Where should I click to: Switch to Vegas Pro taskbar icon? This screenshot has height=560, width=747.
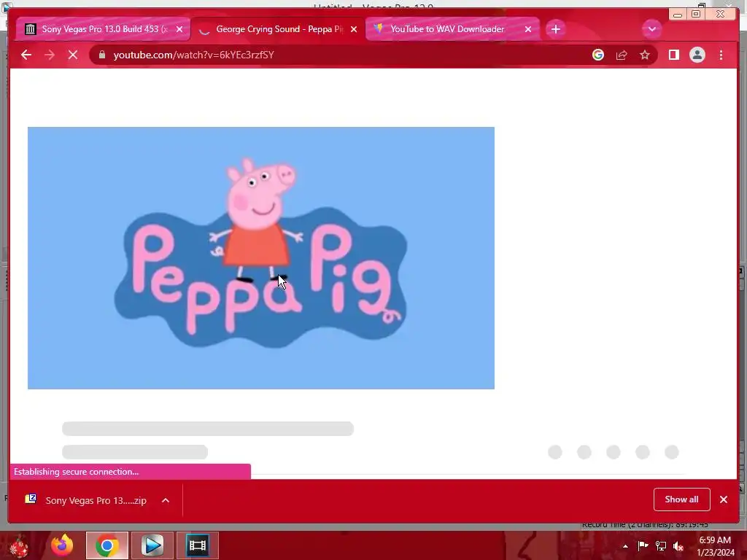pos(198,545)
